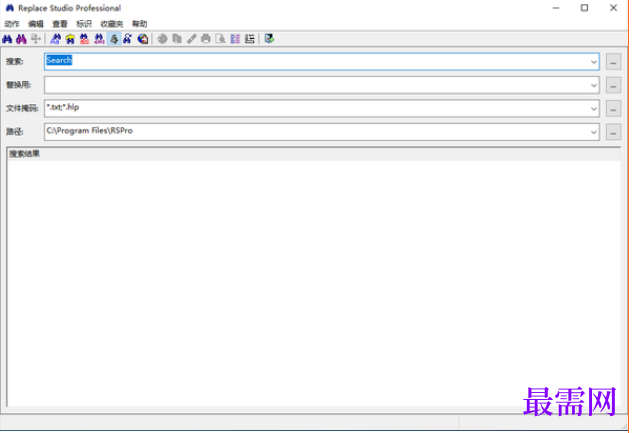Open the 动作 menu
Image resolution: width=635 pixels, height=433 pixels.
(x=12, y=24)
